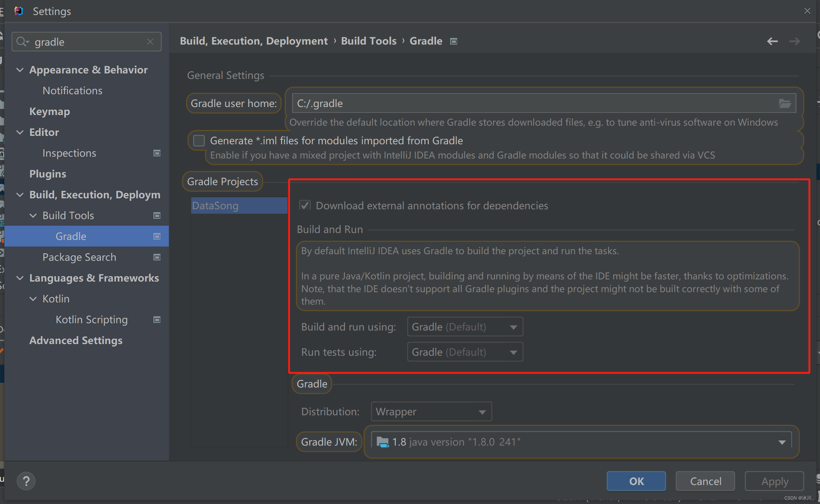
Task: Open Advanced Settings in the sidebar
Action: click(x=76, y=340)
